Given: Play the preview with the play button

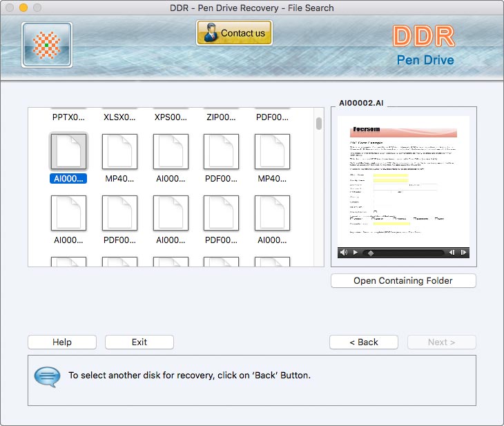Looking at the screenshot, I should pos(356,253).
